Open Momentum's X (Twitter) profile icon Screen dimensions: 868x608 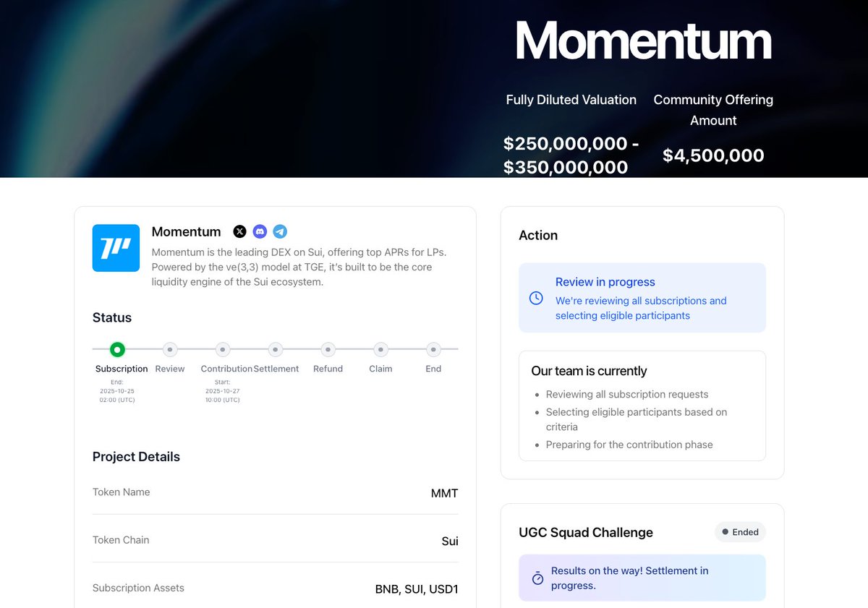pyautogui.click(x=239, y=231)
